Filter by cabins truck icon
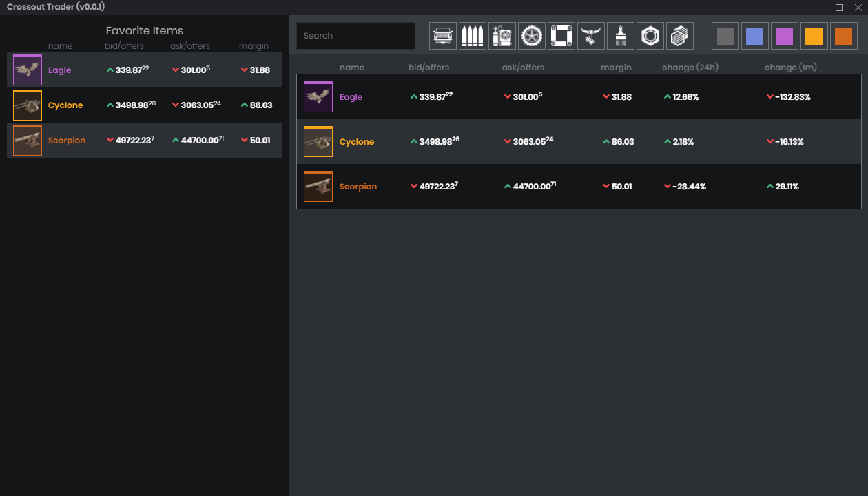This screenshot has height=496, width=868. coord(443,36)
